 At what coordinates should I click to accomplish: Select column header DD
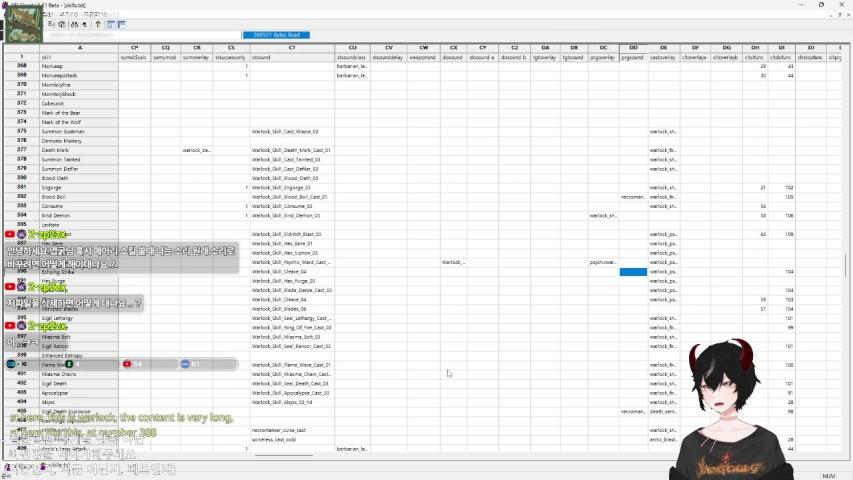(633, 48)
